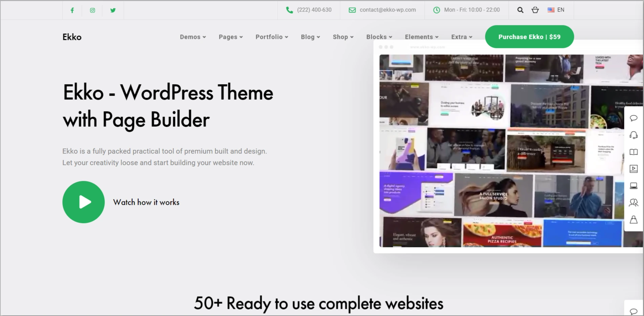Viewport: 644px width, 316px height.
Task: Play the Watch how it works video
Action: (x=84, y=202)
